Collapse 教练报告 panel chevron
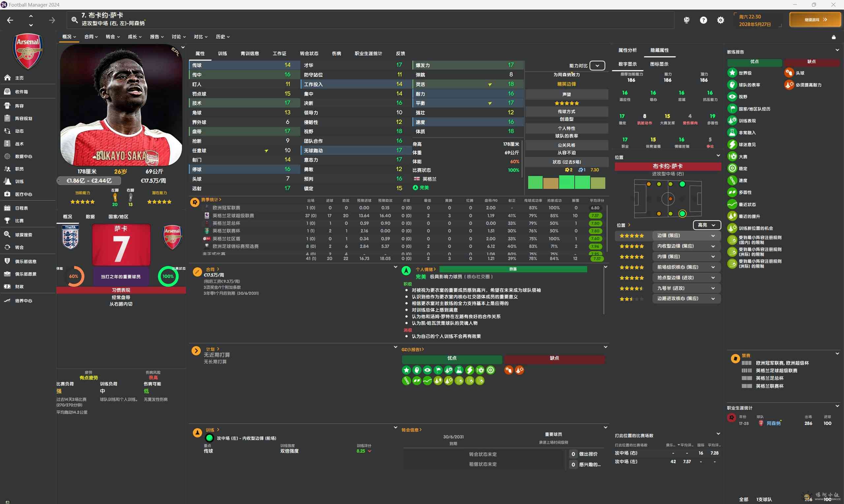 point(837,50)
